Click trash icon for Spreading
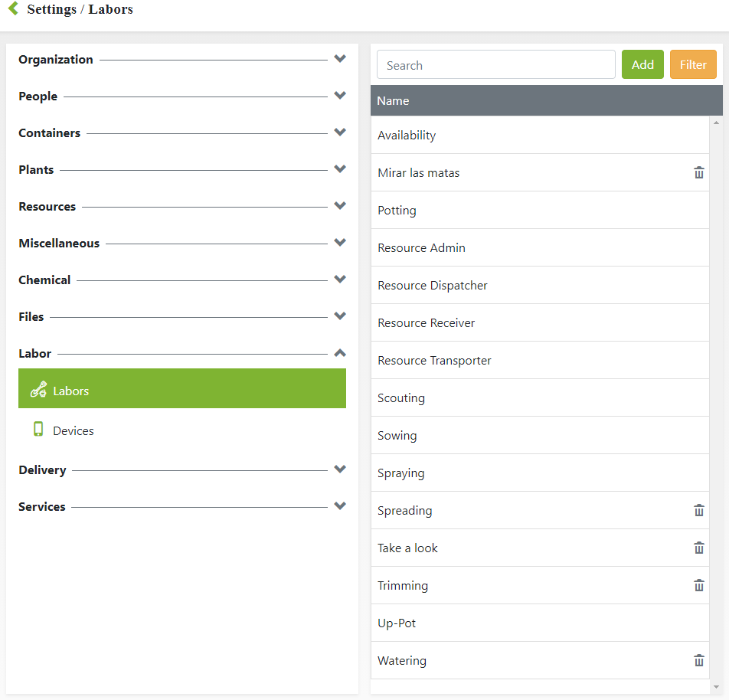This screenshot has height=700, width=729. point(698,511)
